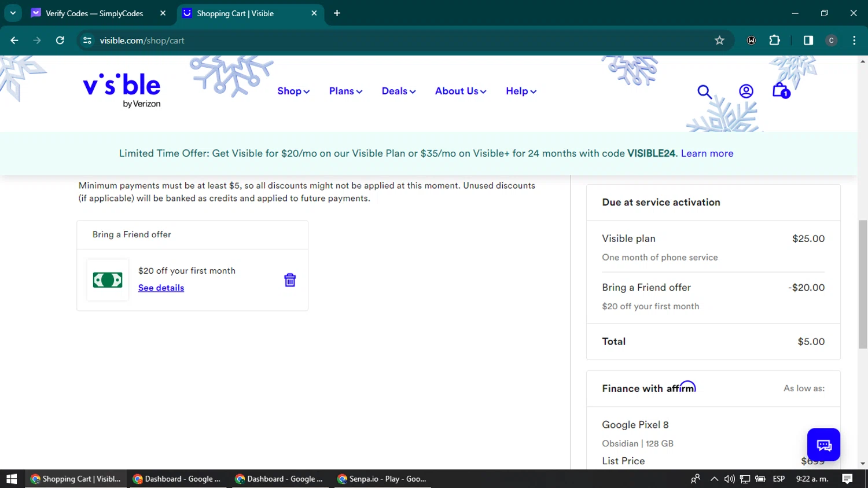Click the Total $5.00 amount
Image resolution: width=868 pixels, height=488 pixels.
(x=811, y=342)
